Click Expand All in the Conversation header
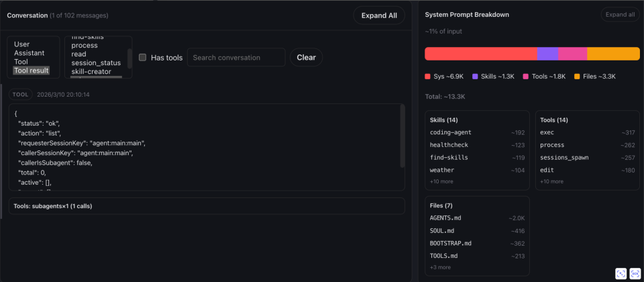Screen dimensions: 644x282 point(379,15)
